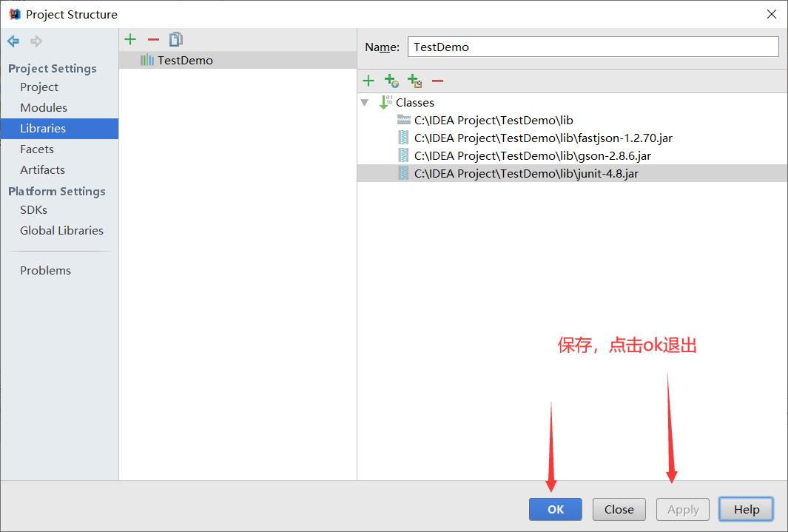This screenshot has height=532, width=788.
Task: Remove the selected library from list
Action: click(x=153, y=40)
